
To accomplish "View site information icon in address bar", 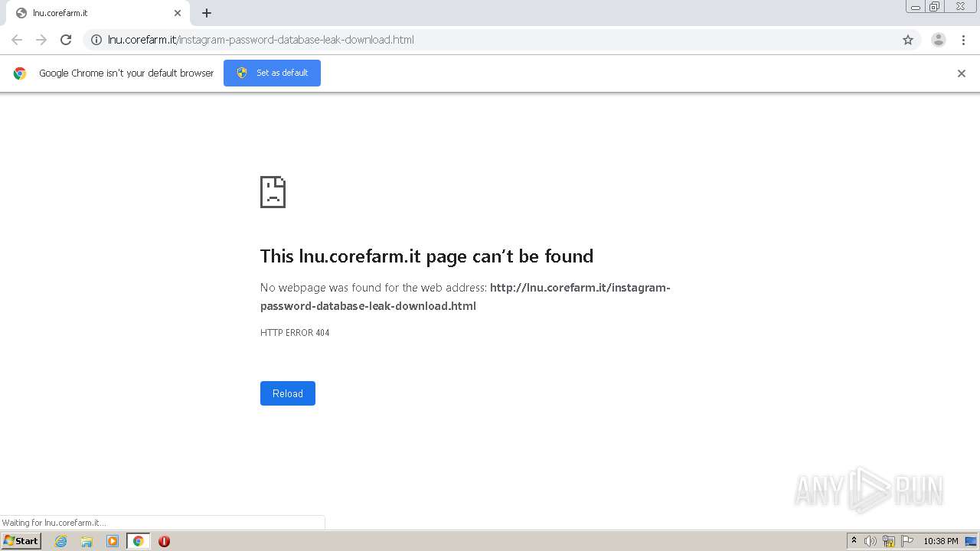I will pyautogui.click(x=96, y=40).
